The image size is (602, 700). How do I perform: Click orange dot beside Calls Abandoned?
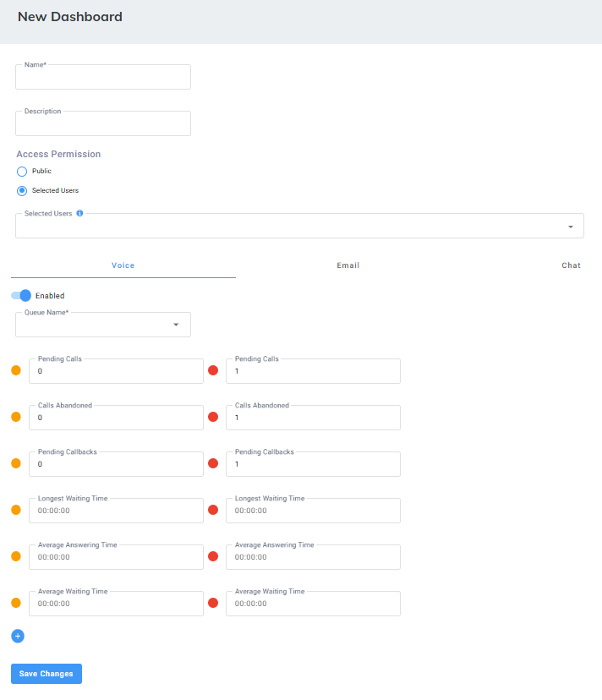(x=16, y=417)
